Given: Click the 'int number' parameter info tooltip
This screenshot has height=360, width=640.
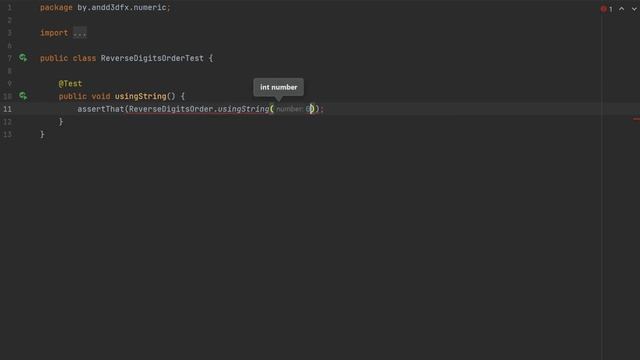Looking at the screenshot, I should coord(278,87).
